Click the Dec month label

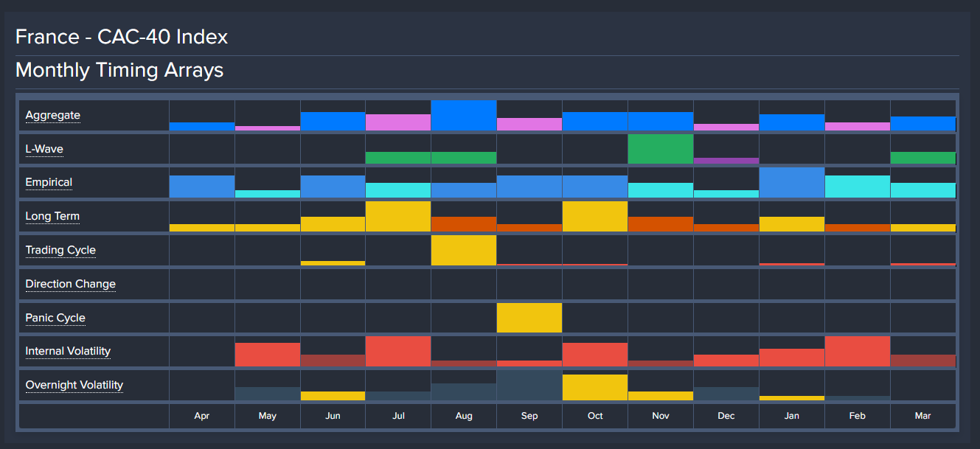point(726,416)
